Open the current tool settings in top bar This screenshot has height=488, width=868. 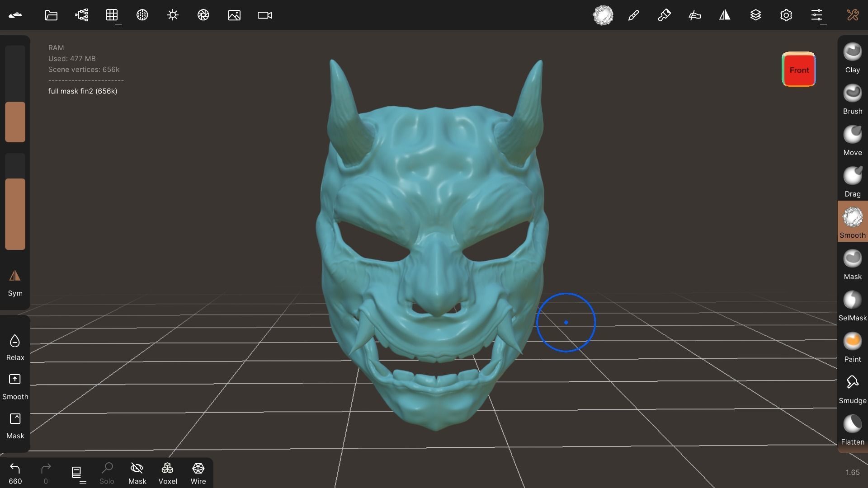(x=603, y=15)
